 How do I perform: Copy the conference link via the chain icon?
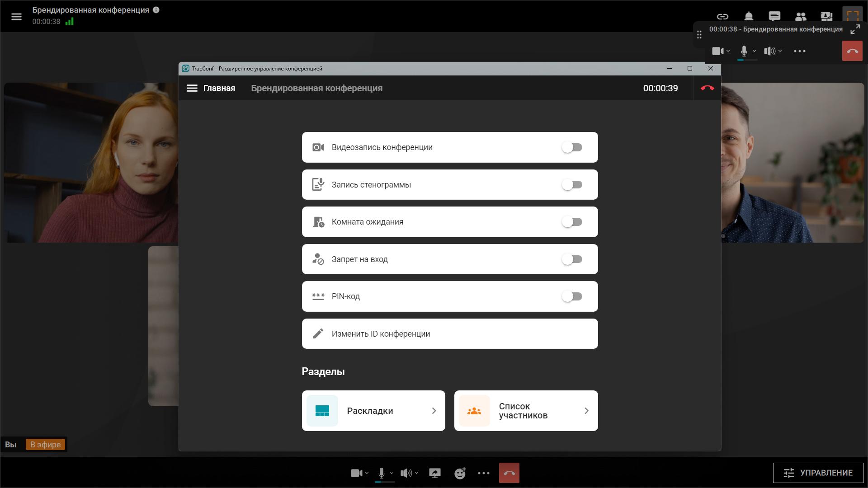point(722,17)
